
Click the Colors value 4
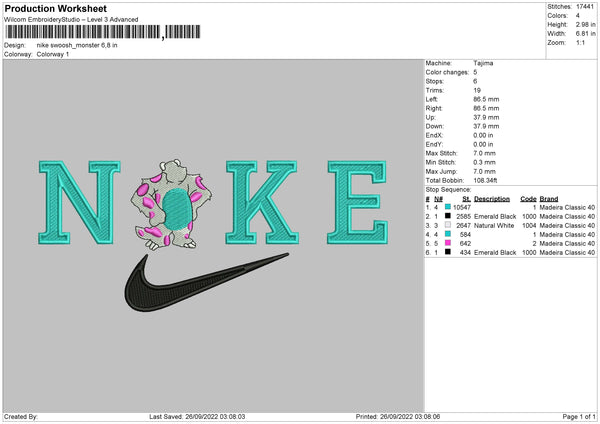(578, 16)
